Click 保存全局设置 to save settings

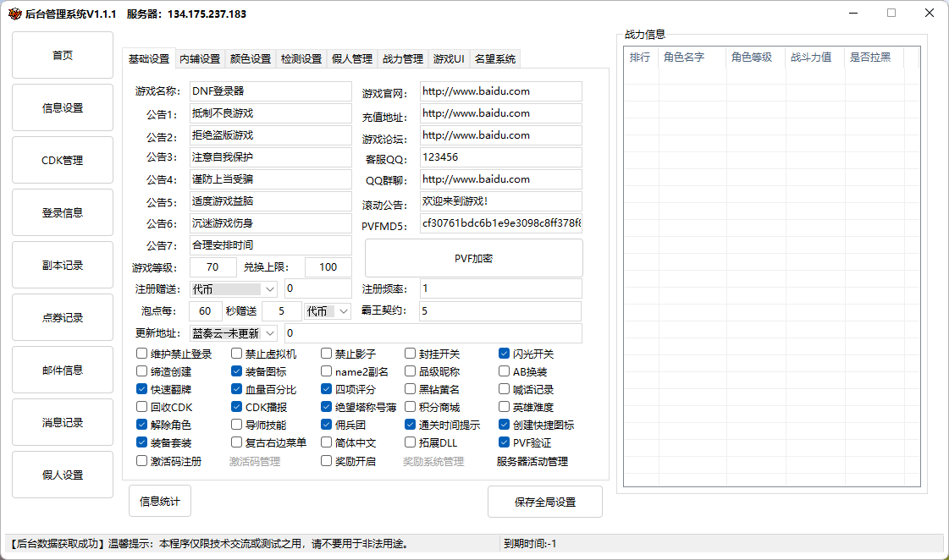[544, 502]
